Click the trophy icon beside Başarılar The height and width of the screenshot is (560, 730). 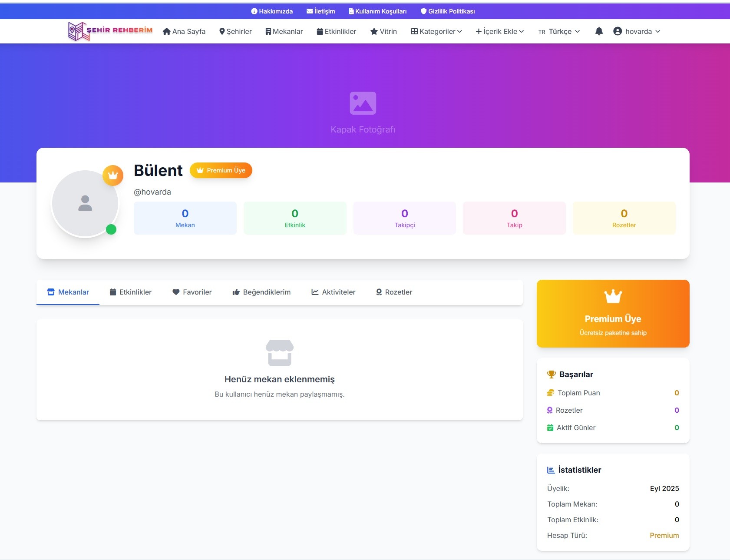[x=551, y=374]
